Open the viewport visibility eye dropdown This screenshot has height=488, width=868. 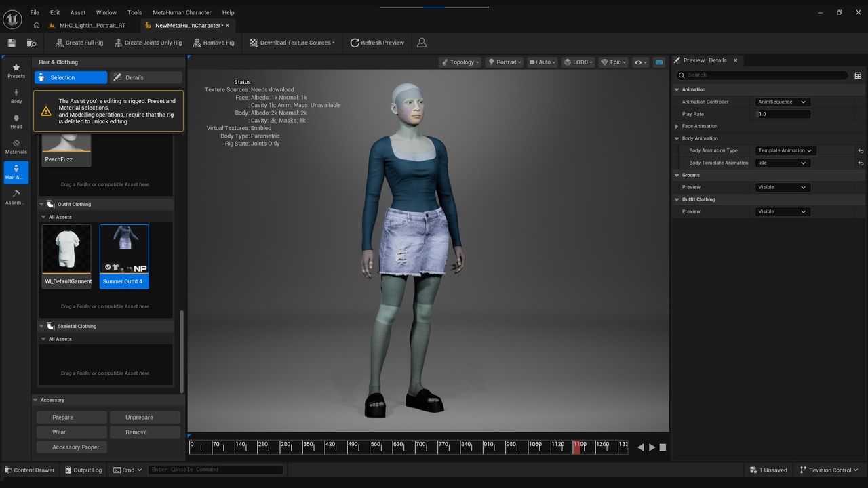pos(640,62)
